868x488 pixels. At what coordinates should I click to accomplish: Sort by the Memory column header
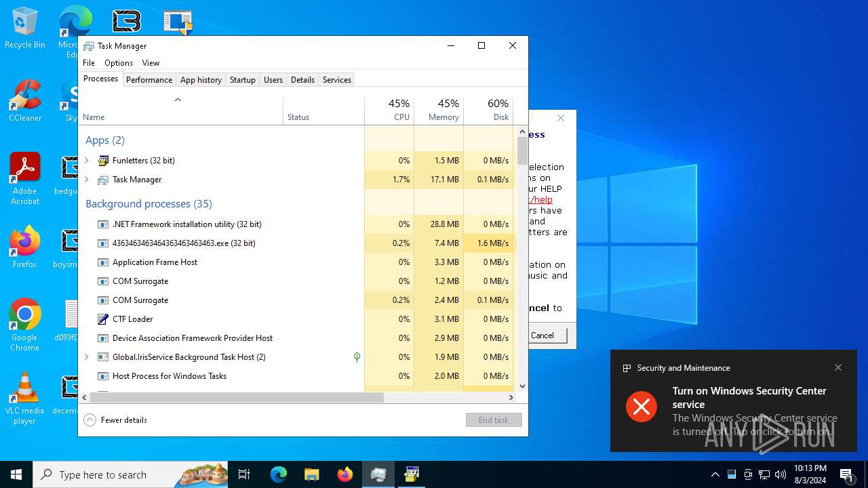[439, 111]
